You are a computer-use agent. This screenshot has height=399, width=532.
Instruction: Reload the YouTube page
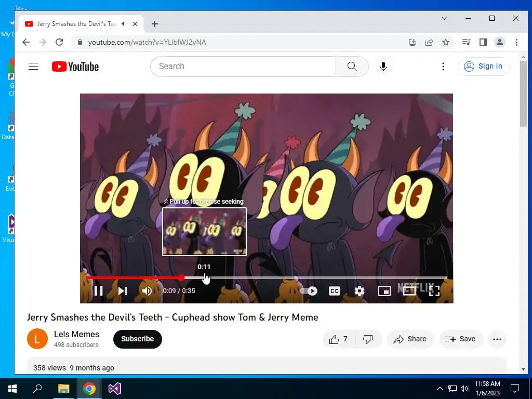[x=59, y=42]
